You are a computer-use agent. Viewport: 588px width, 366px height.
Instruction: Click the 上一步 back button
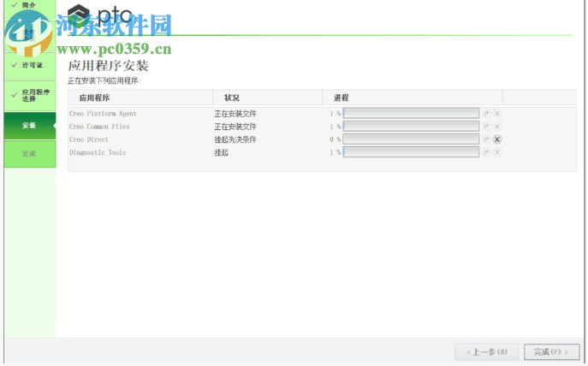point(486,351)
